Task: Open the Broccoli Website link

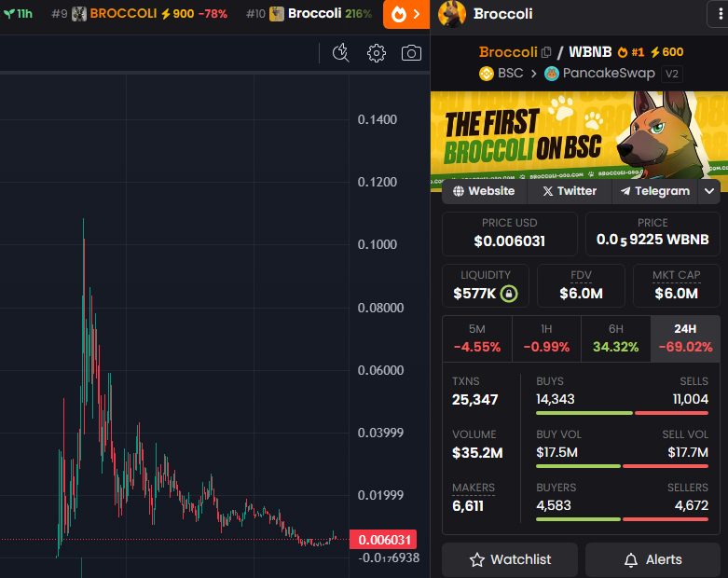Action: [x=485, y=191]
